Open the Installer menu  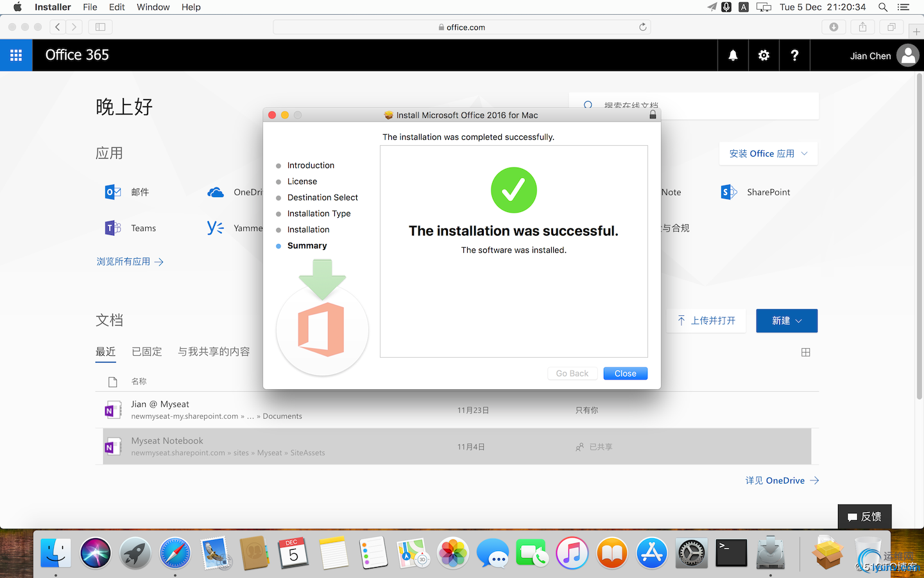[x=53, y=7]
